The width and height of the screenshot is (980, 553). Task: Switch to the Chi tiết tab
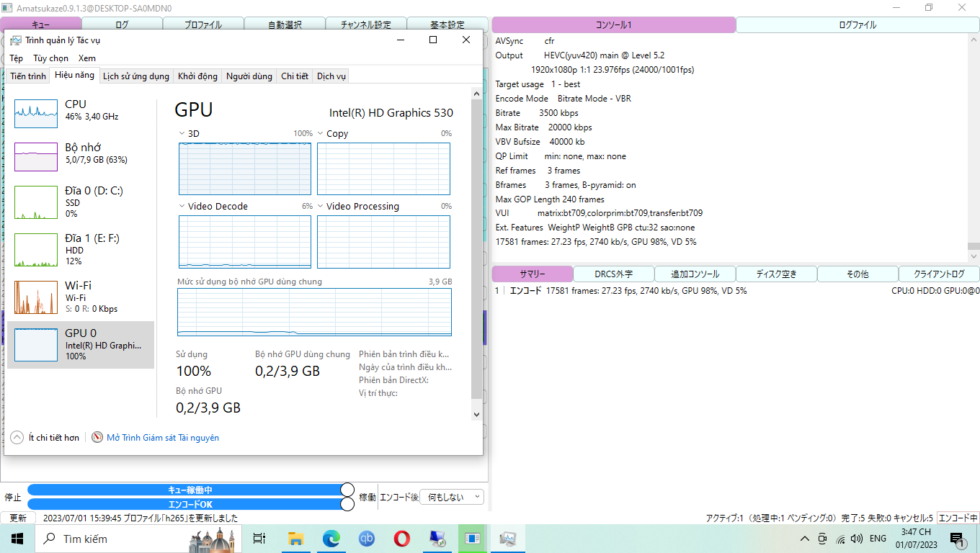(295, 76)
